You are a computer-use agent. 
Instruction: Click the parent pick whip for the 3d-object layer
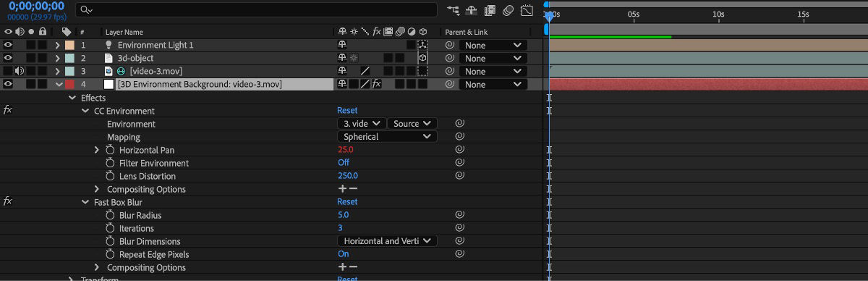click(449, 58)
